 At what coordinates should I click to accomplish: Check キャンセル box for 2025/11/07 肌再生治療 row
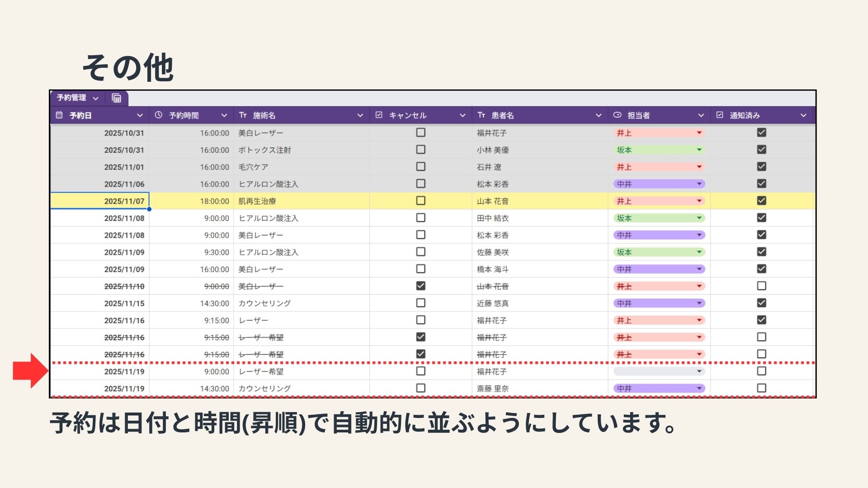point(420,201)
